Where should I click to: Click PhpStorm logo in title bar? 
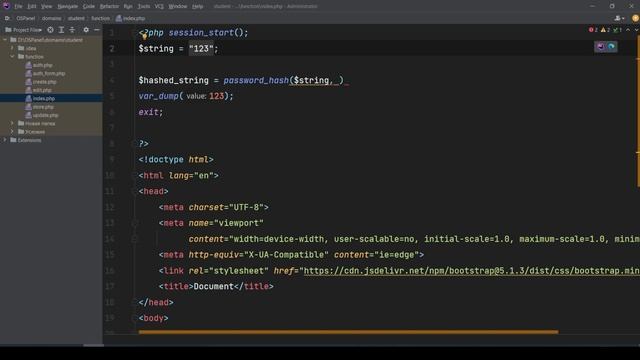[6, 6]
